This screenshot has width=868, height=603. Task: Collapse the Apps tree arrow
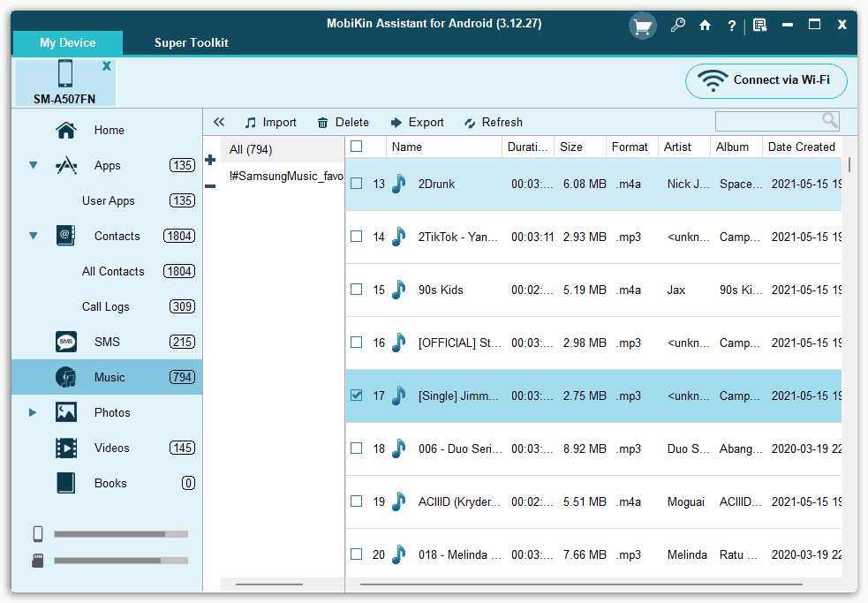pyautogui.click(x=34, y=165)
